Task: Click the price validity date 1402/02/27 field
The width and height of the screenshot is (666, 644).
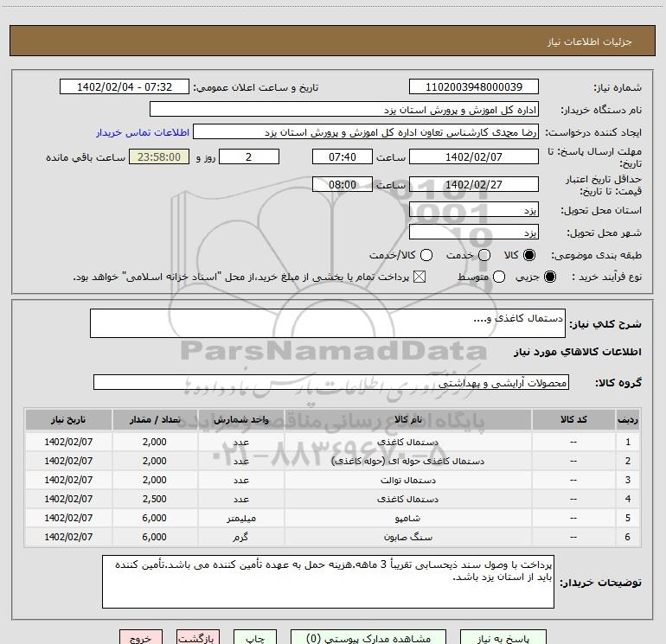Action: [474, 184]
